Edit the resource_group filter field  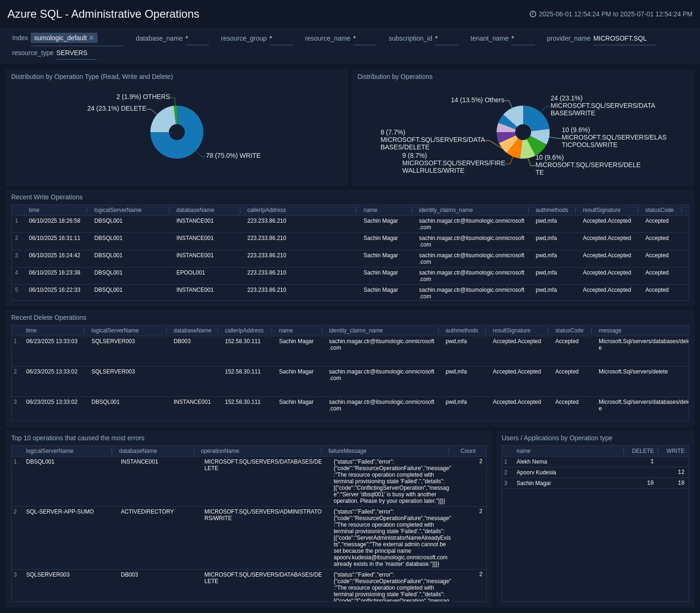coord(281,38)
